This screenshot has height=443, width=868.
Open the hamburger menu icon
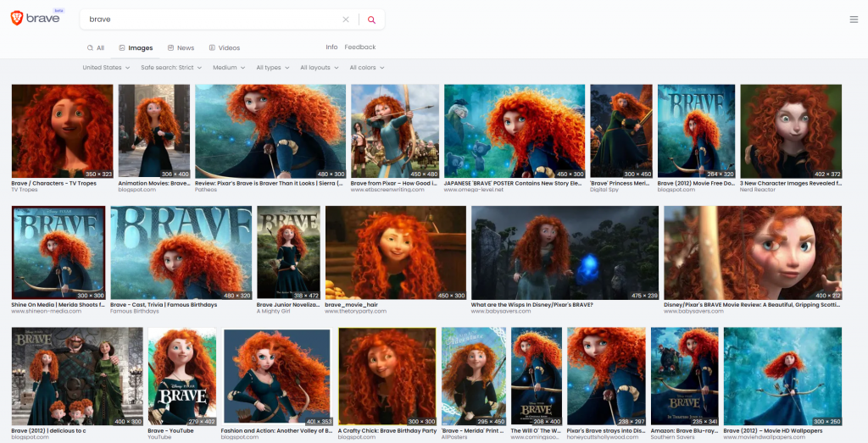853,19
